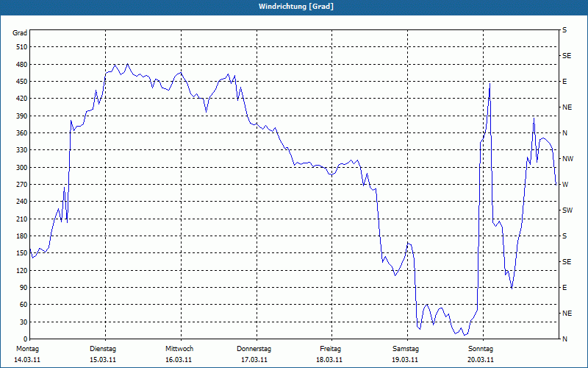This screenshot has width=588, height=368.
Task: Click the 'S' compass label on the 180 gridline
Action: 564,236
